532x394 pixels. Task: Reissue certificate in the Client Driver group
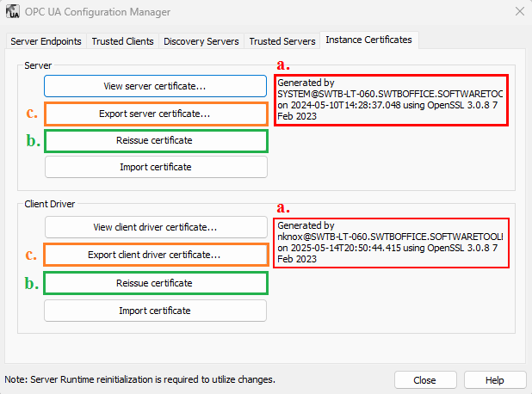(x=155, y=282)
